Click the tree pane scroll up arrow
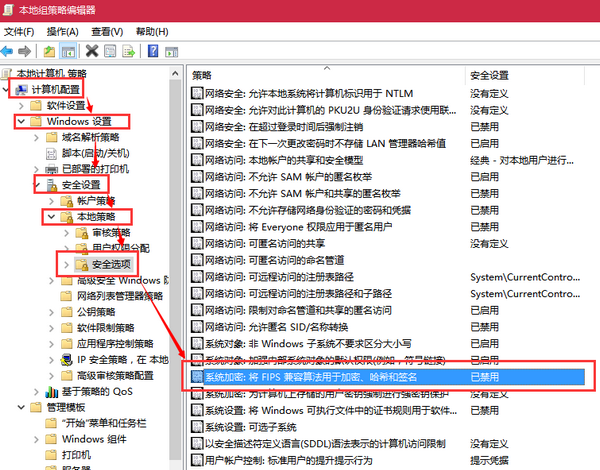The width and height of the screenshot is (600, 470). pos(175,73)
